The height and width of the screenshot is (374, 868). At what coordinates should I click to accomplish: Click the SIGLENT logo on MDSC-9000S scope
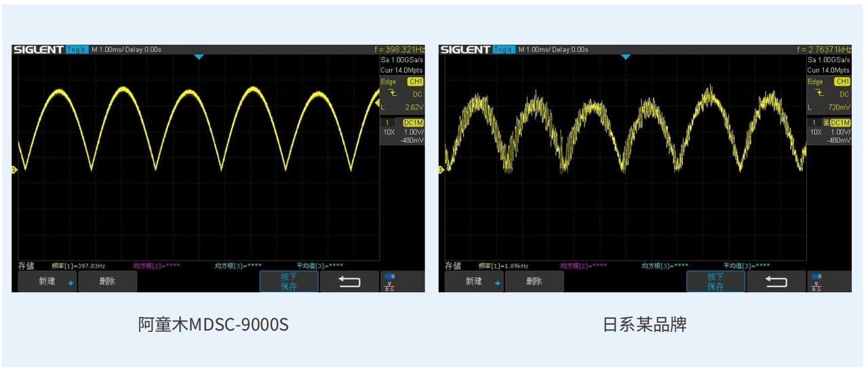(38, 49)
